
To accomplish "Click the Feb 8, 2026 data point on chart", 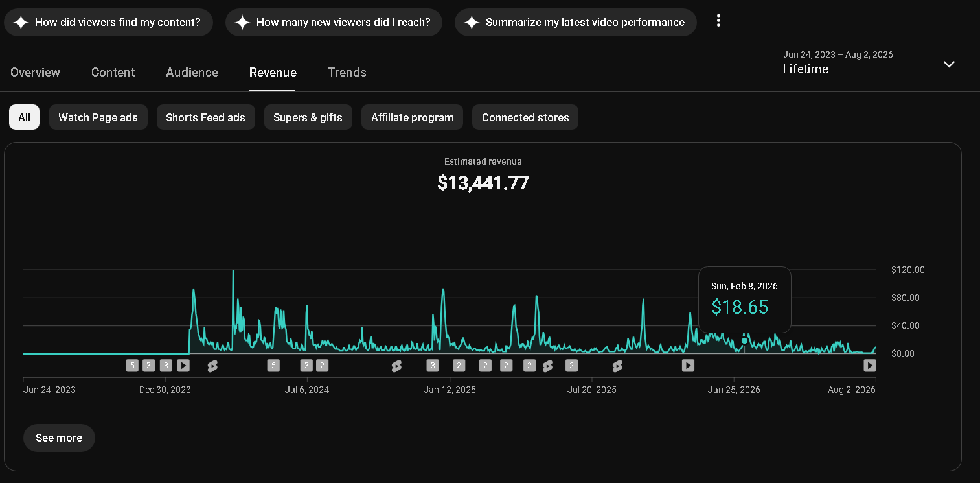I will (744, 340).
